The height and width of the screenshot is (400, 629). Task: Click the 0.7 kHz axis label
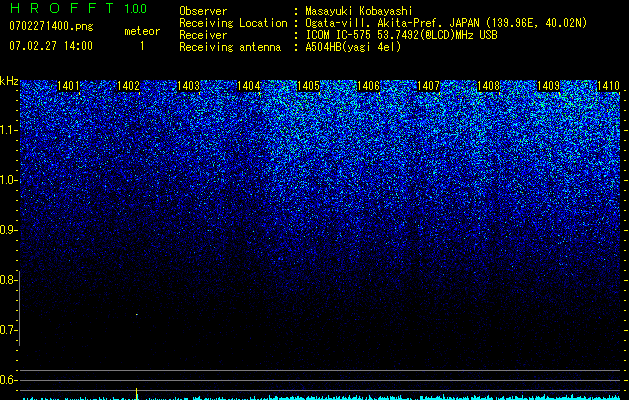pyautogui.click(x=9, y=330)
